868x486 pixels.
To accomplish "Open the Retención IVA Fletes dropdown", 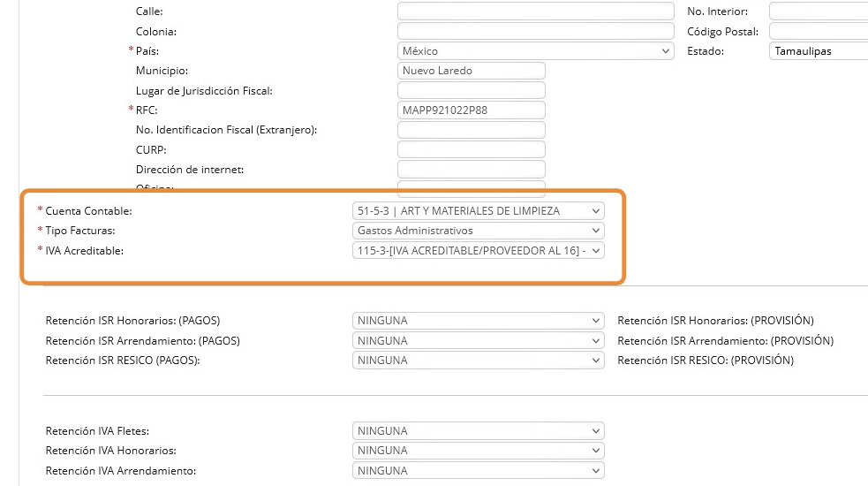I will point(478,431).
